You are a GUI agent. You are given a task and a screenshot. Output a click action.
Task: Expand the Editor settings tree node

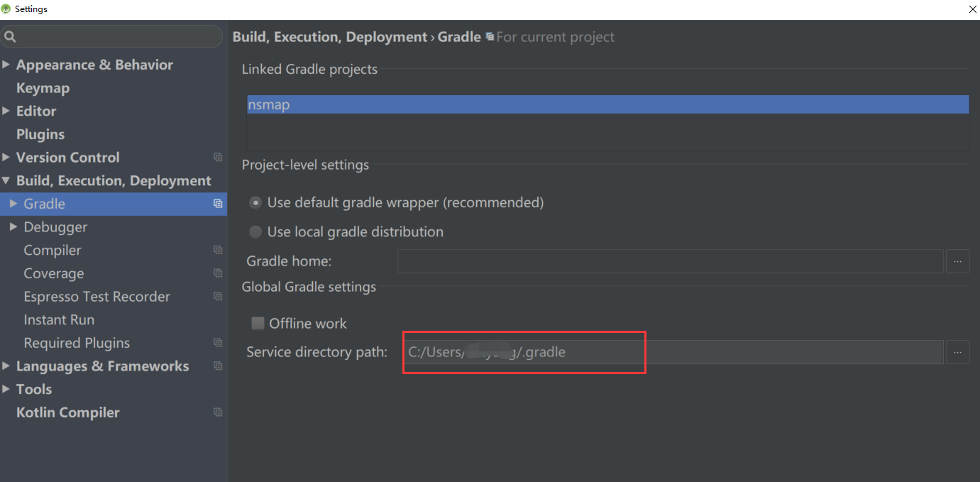[x=6, y=111]
